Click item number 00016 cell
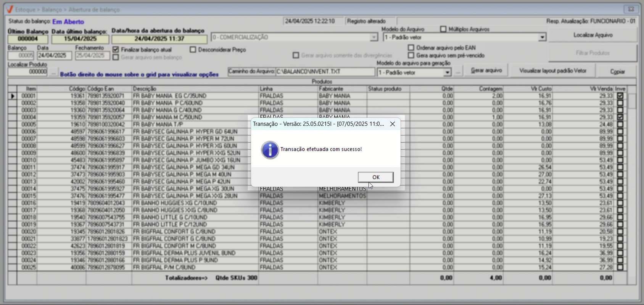 [27, 203]
